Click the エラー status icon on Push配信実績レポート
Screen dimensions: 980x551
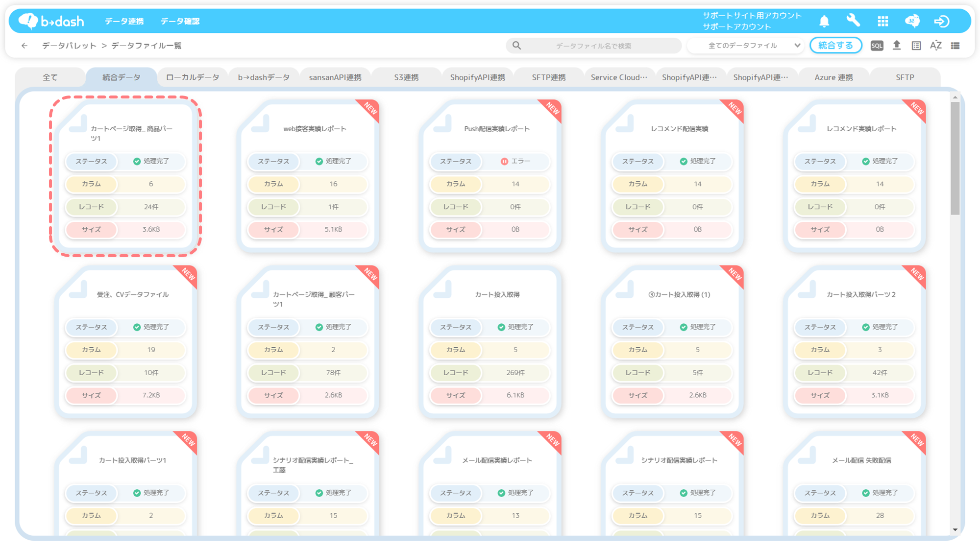tap(504, 161)
